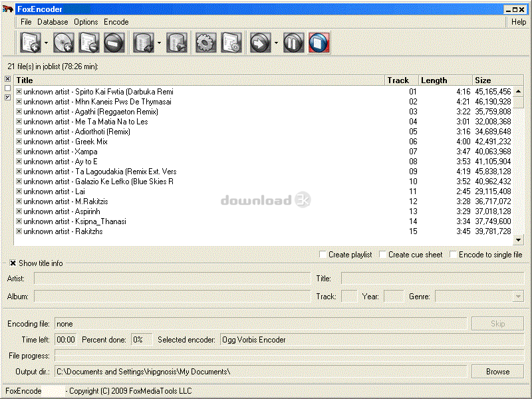Open settings with the gear icon
This screenshot has height=399, width=532.
tap(205, 43)
